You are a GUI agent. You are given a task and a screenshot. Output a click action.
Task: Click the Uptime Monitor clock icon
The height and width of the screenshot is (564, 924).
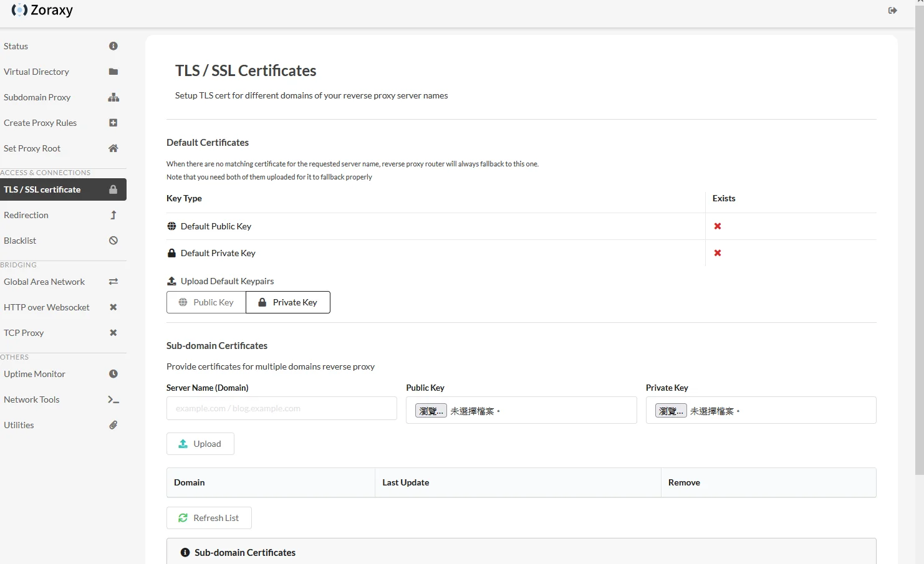(x=113, y=374)
